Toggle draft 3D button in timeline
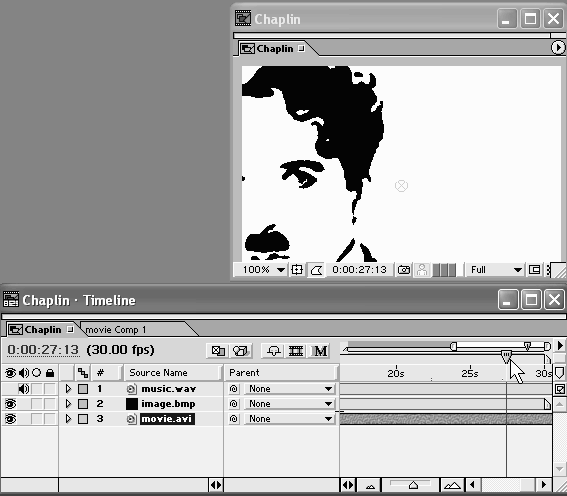This screenshot has height=496, width=567. point(240,351)
